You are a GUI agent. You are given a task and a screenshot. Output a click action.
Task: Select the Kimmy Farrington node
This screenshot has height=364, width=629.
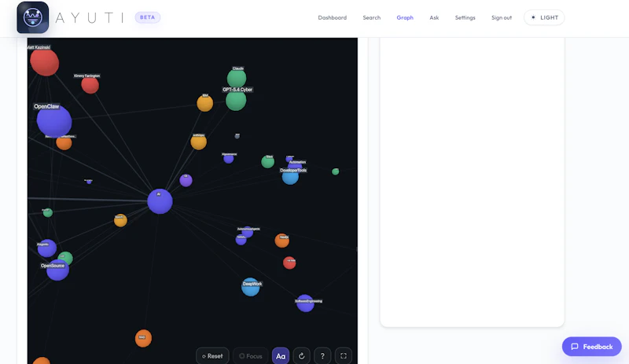pos(90,85)
